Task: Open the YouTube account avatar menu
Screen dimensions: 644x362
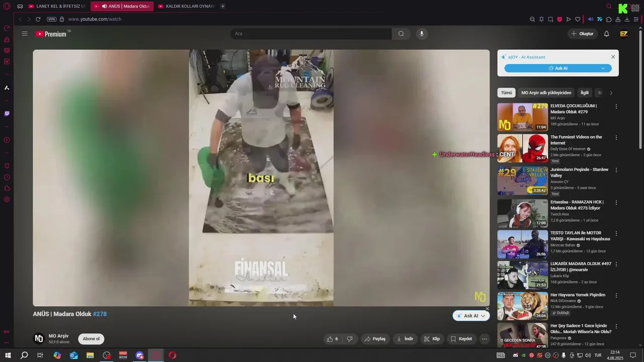Action: point(624,34)
